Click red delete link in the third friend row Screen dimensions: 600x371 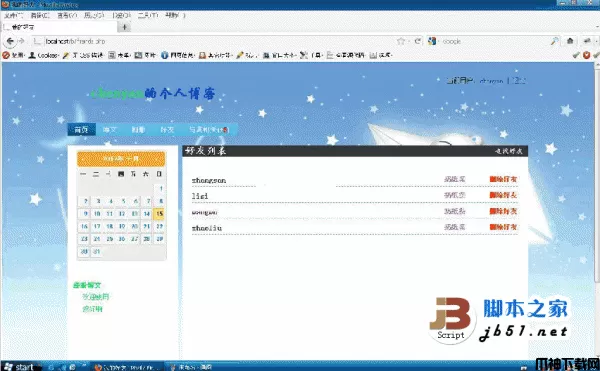pos(503,211)
